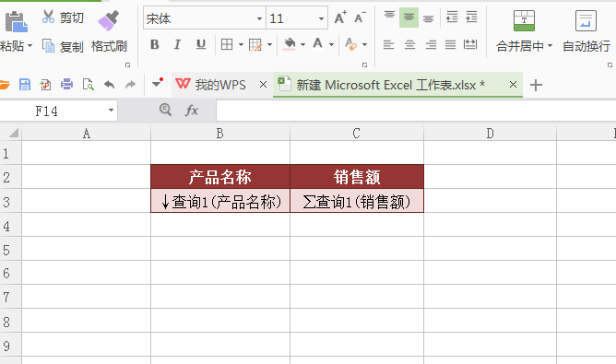This screenshot has width=616, height=364.
Task: Click the save disk icon
Action: pyautogui.click(x=25, y=85)
